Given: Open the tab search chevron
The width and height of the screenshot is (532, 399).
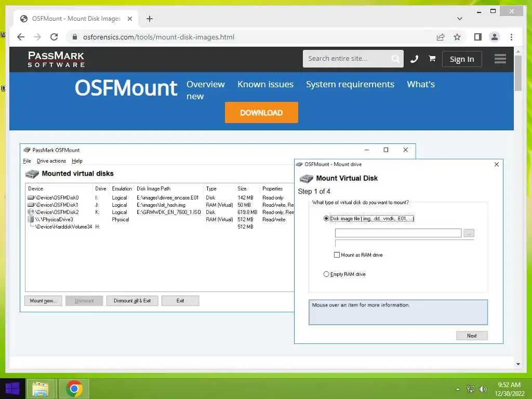Looking at the screenshot, I should pyautogui.click(x=459, y=19).
